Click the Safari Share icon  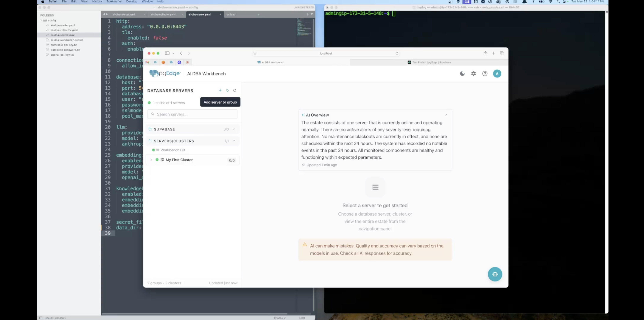pos(485,53)
